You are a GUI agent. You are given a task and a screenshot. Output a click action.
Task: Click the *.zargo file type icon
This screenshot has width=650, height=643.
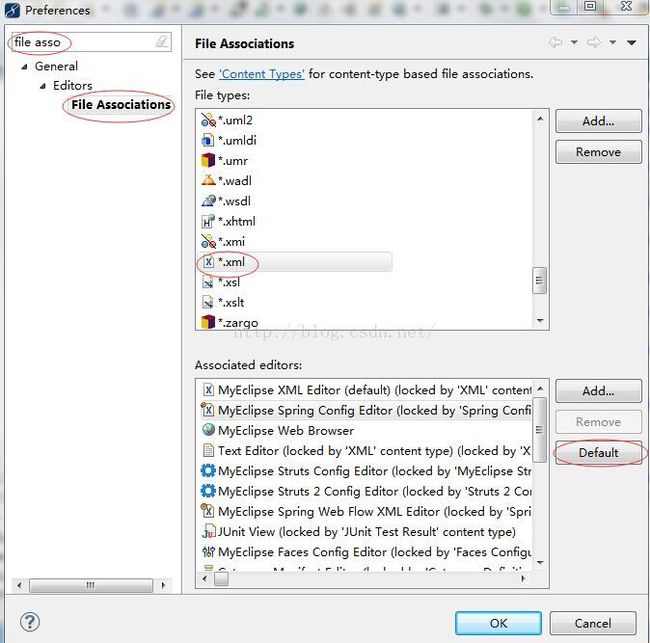click(x=208, y=322)
